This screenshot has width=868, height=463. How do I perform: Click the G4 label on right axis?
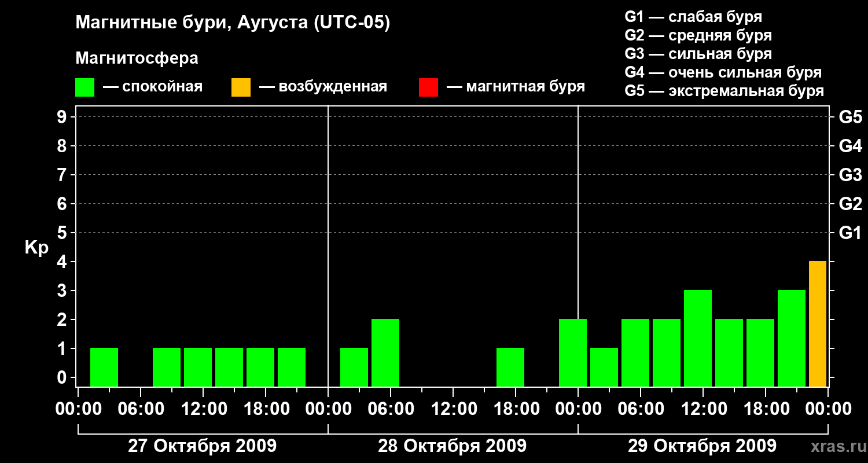[x=851, y=146]
